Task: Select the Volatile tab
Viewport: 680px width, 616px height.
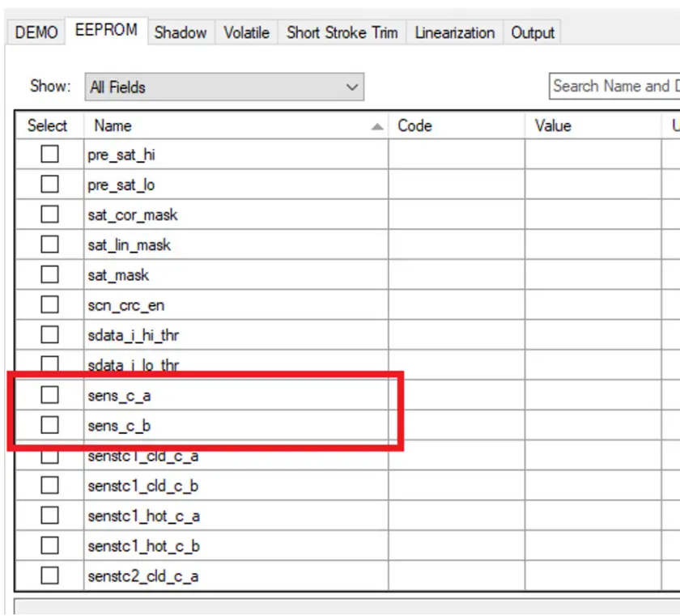Action: (x=246, y=33)
